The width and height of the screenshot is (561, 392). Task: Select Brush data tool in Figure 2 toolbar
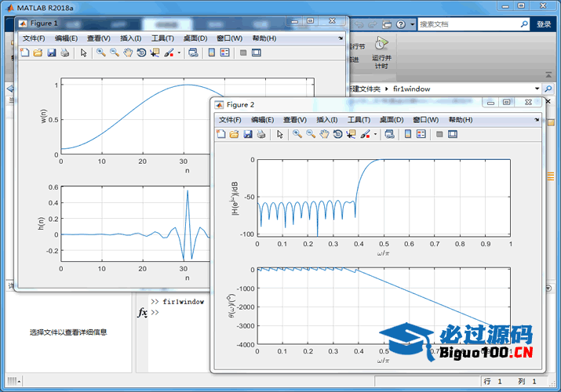[365, 134]
